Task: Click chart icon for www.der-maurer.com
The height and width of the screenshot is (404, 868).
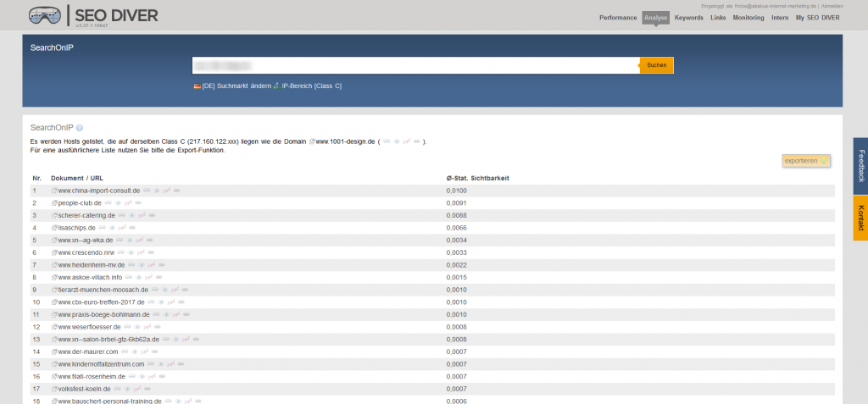Action: [144, 351]
